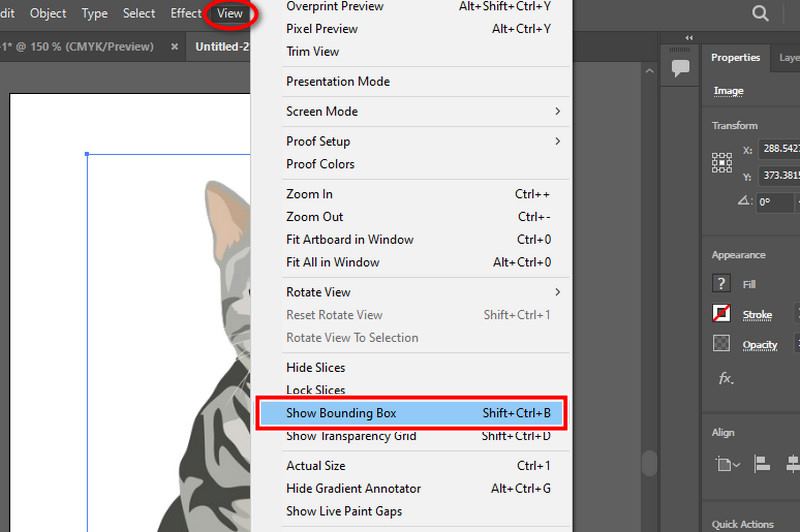This screenshot has width=800, height=532.
Task: Open the Stroke options link
Action: tap(757, 315)
